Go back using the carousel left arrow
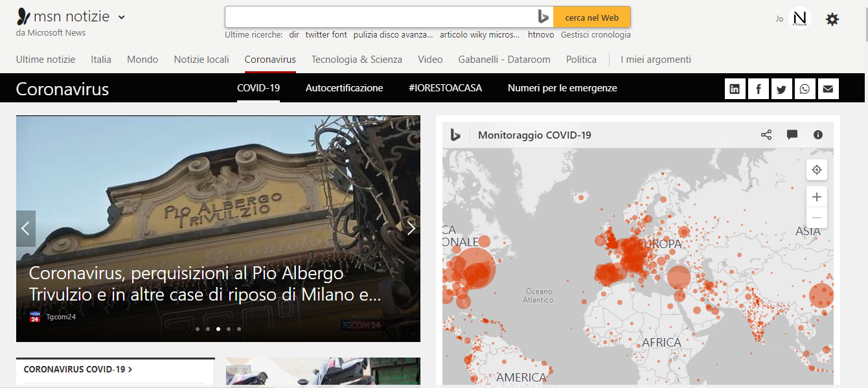 (26, 228)
